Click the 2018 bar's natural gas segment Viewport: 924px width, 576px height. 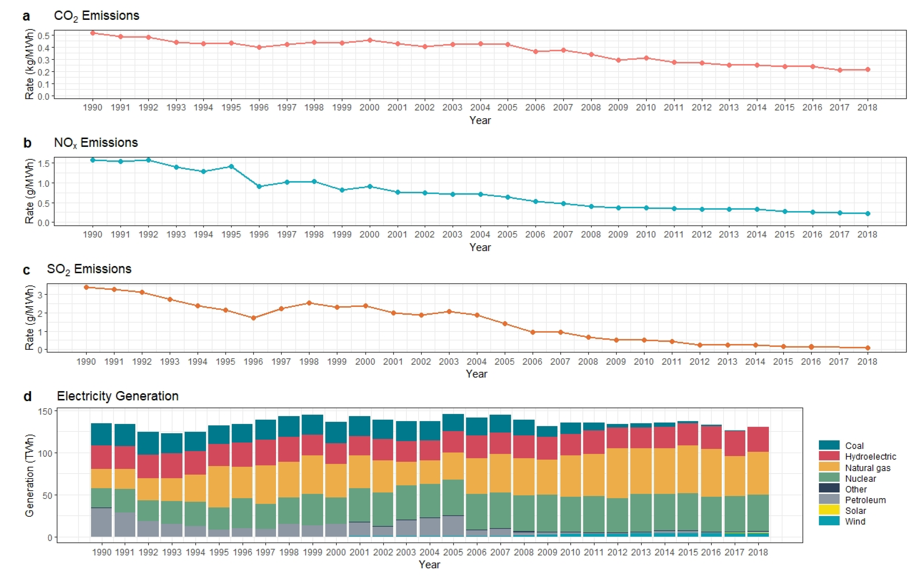tap(758, 473)
